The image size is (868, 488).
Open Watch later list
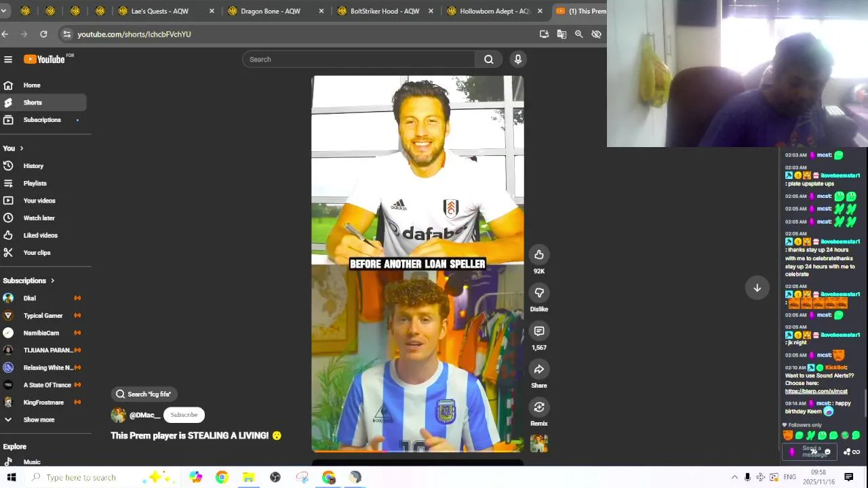click(x=43, y=218)
